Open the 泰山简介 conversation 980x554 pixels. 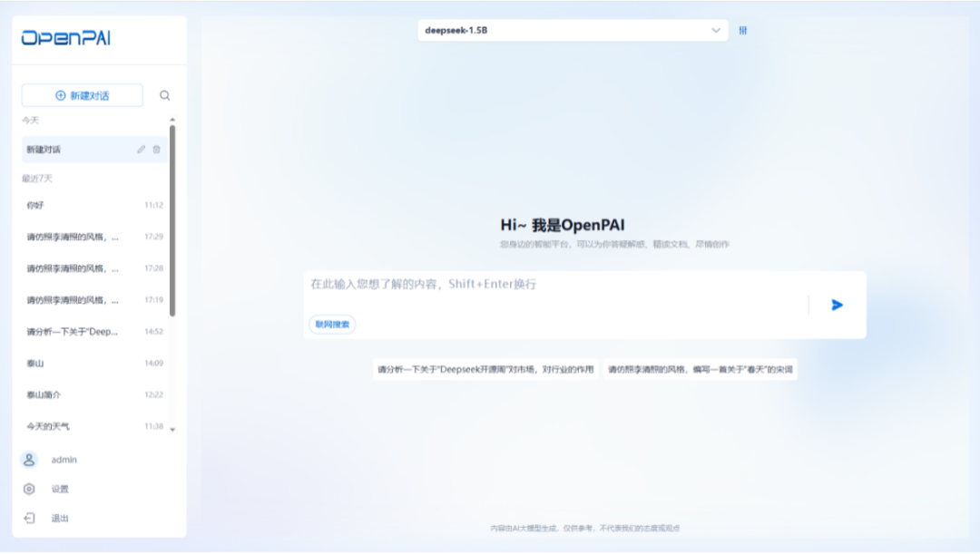[94, 394]
